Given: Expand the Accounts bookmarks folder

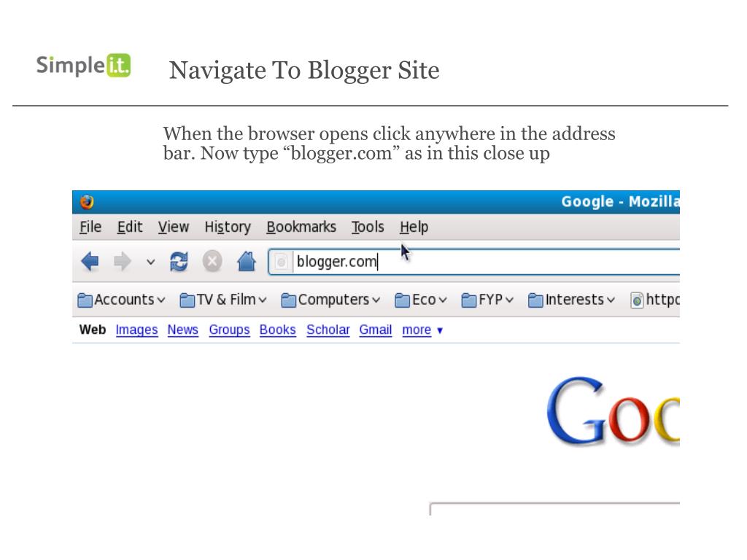Looking at the screenshot, I should pyautogui.click(x=121, y=300).
